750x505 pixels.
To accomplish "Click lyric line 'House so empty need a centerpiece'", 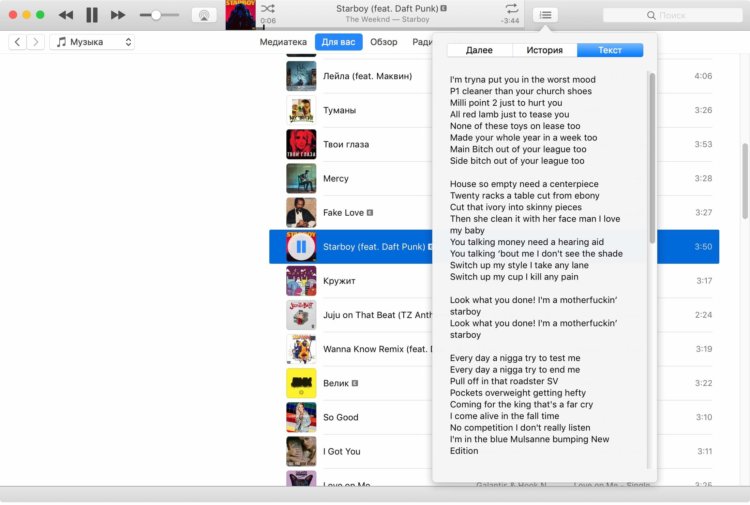I will point(524,184).
